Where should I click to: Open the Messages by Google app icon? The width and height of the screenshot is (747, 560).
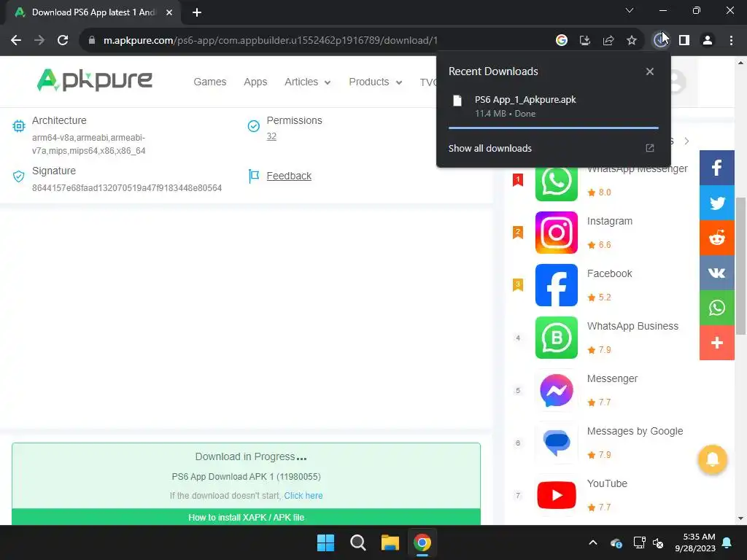556,443
